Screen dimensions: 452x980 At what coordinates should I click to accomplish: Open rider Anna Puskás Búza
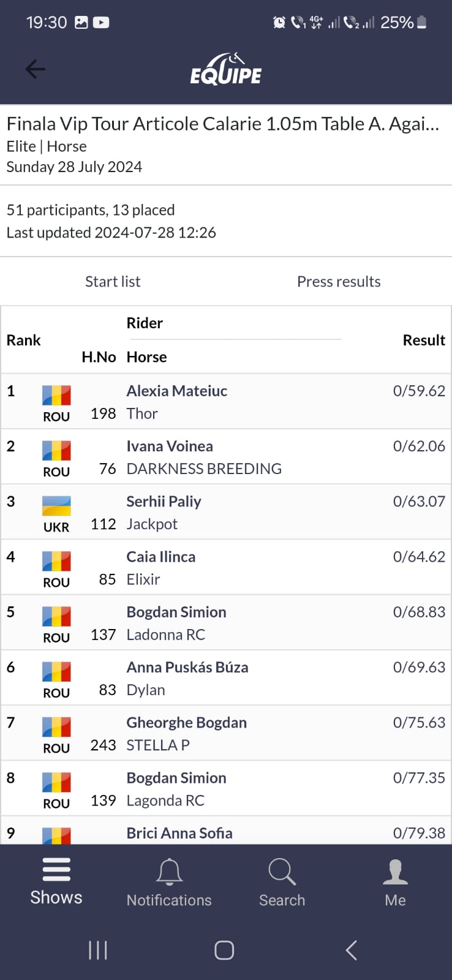pos(187,668)
